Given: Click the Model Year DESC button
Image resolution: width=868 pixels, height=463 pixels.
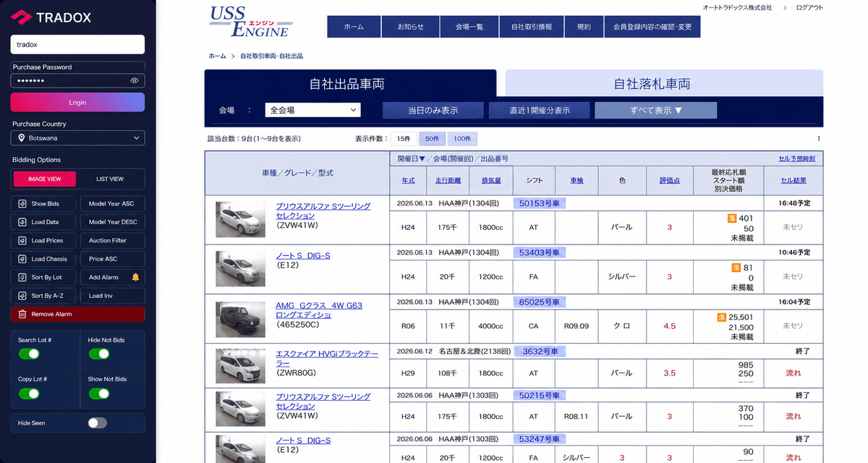Looking at the screenshot, I should point(111,222).
